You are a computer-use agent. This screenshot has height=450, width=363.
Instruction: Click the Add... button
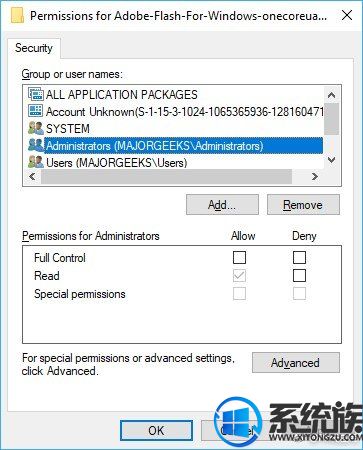(x=222, y=205)
